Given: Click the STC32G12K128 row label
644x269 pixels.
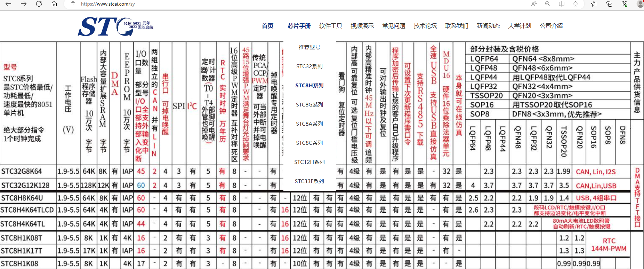Looking at the screenshot, I should pos(25,185).
